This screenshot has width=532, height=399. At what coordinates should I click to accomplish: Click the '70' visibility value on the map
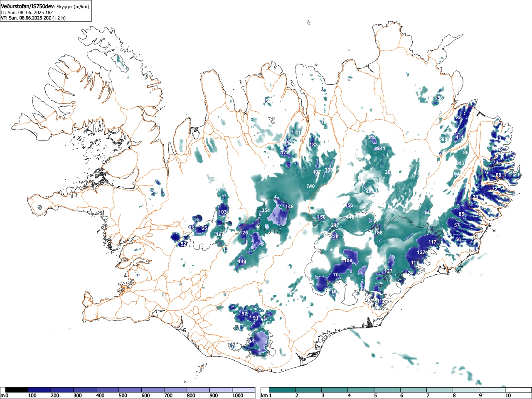point(336,275)
